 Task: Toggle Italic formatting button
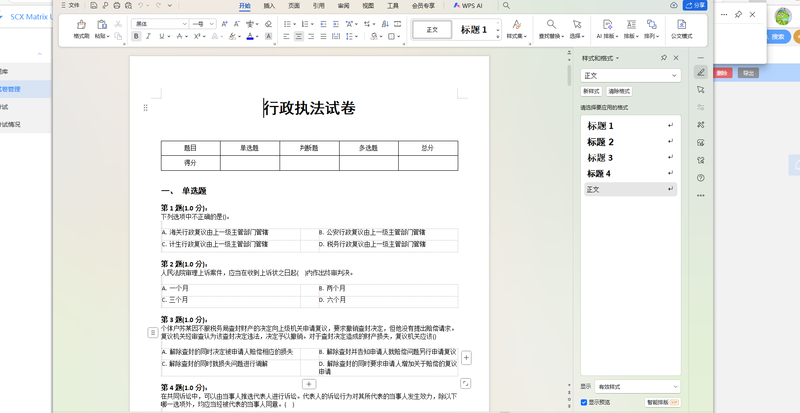[148, 36]
